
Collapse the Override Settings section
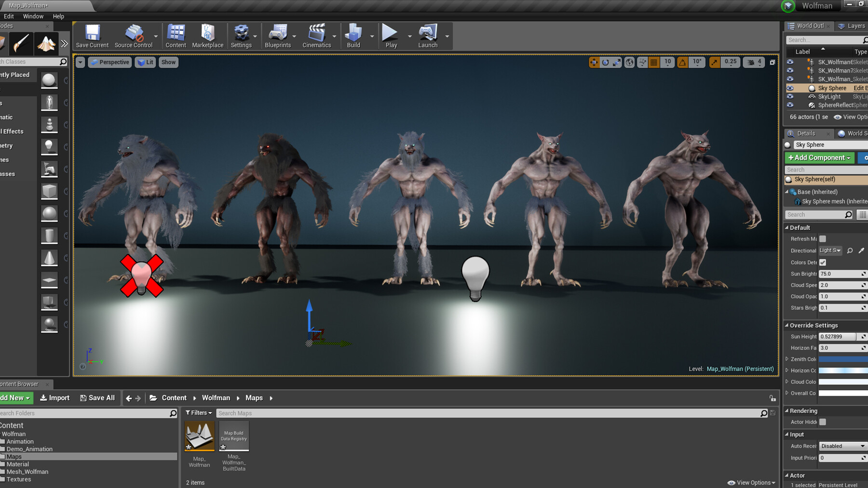787,325
